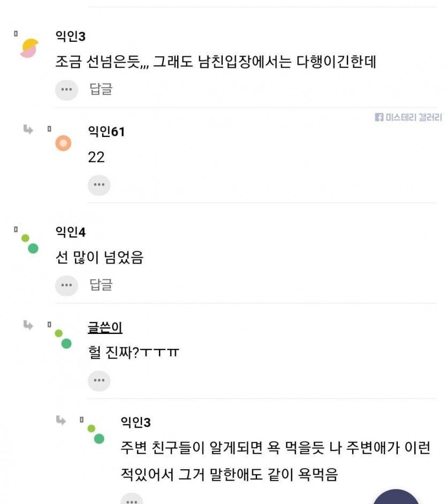Click the small marker icon beside 익인3's name

click(16, 33)
